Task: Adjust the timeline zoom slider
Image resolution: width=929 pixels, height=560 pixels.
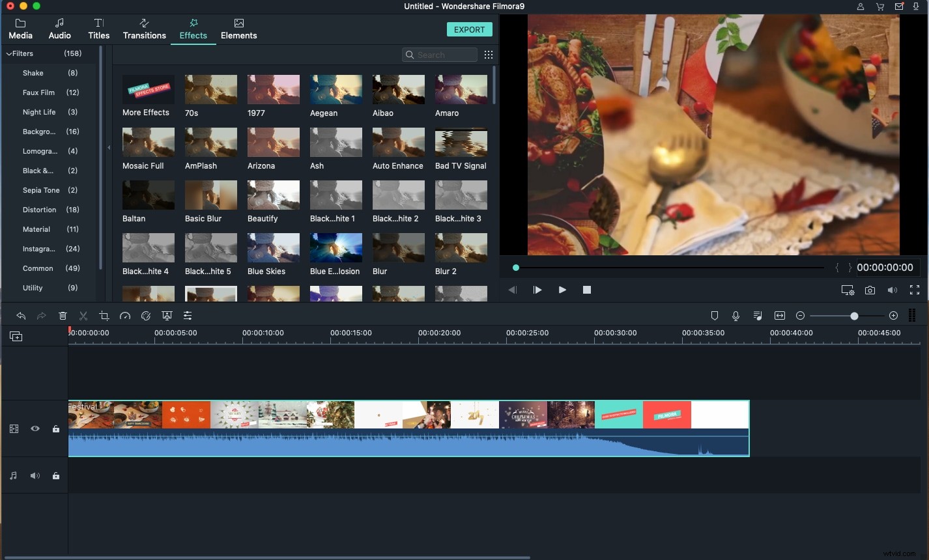Action: [854, 316]
